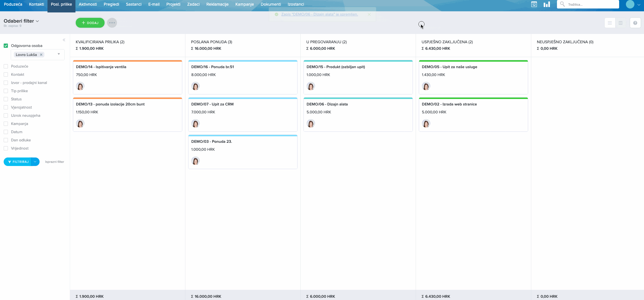Click the Isprazni filter link
644x300 pixels.
tap(55, 162)
